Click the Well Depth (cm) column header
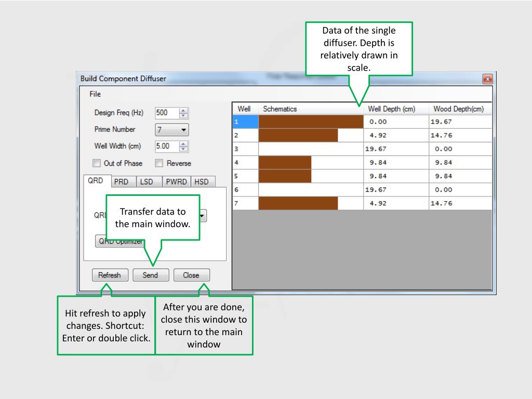This screenshot has width=532, height=399. pyautogui.click(x=396, y=109)
